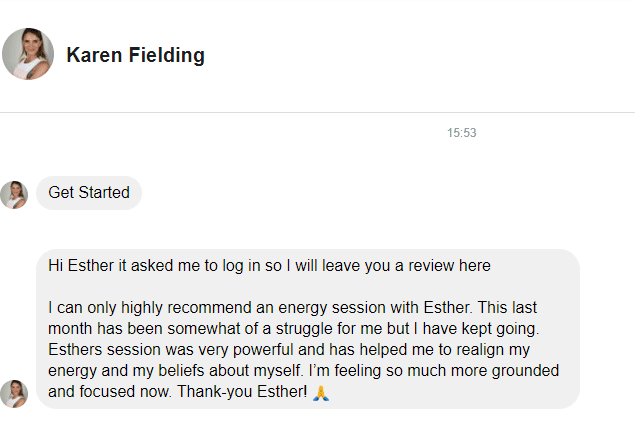The image size is (635, 432).
Task: Click the Get Started message bubble
Action: [89, 193]
